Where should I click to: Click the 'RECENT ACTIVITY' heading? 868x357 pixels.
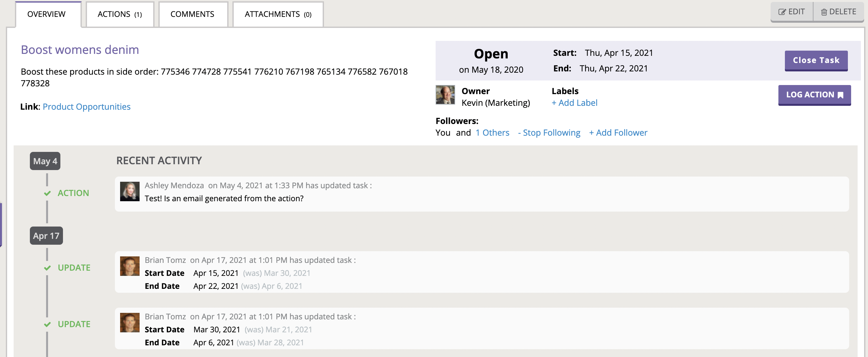click(159, 161)
